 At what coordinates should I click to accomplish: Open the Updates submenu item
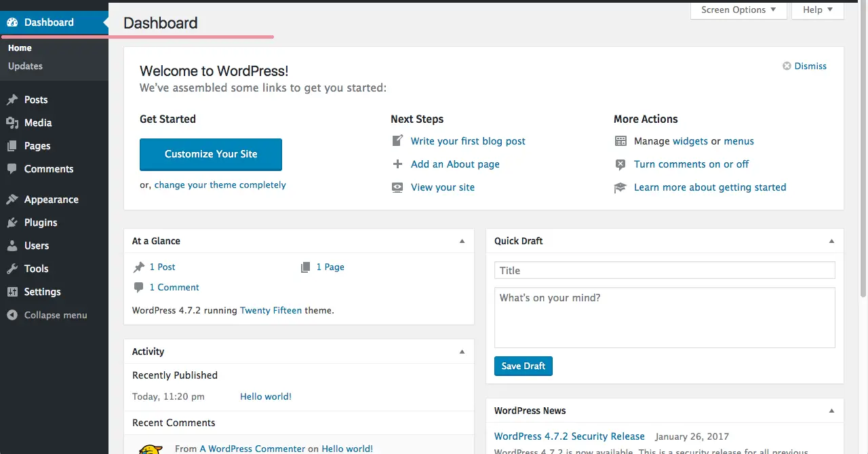click(25, 66)
